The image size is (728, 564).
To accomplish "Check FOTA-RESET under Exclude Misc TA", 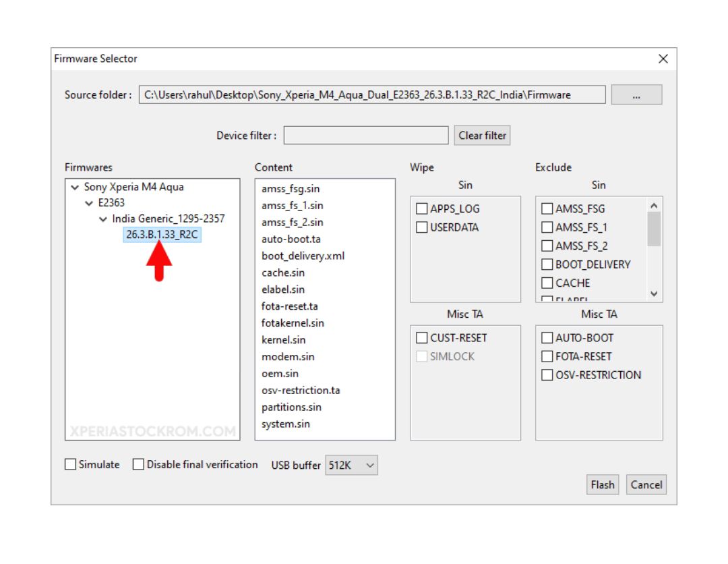I will (547, 356).
